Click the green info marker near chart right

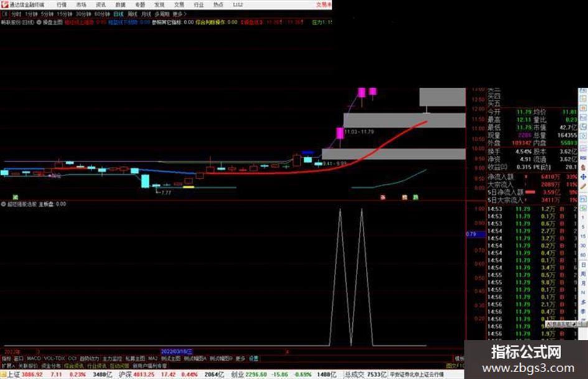point(416,197)
